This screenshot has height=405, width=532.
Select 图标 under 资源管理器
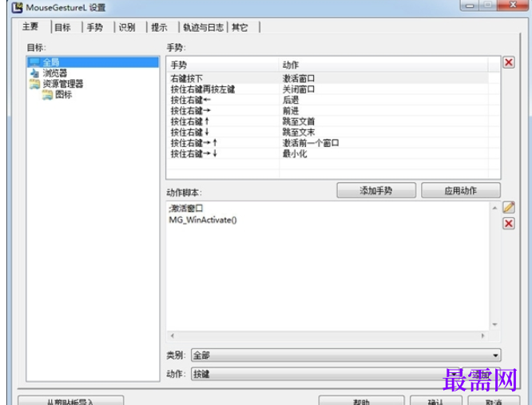(x=63, y=94)
